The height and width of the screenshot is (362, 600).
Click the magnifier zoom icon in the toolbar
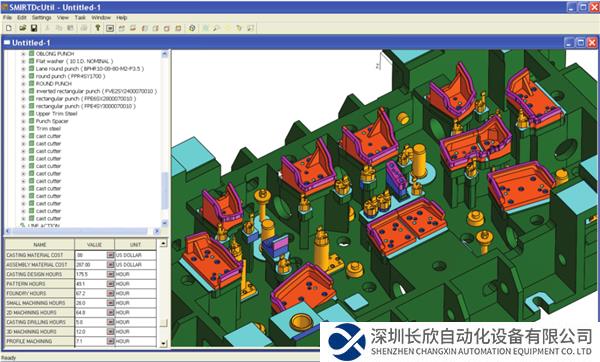pyautogui.click(x=217, y=28)
